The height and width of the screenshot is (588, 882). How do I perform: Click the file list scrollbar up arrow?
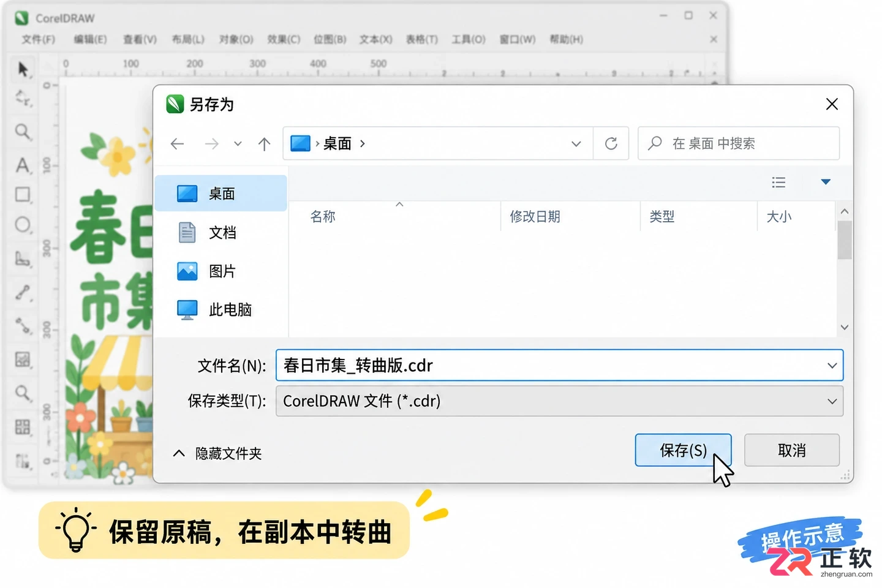[x=845, y=211]
